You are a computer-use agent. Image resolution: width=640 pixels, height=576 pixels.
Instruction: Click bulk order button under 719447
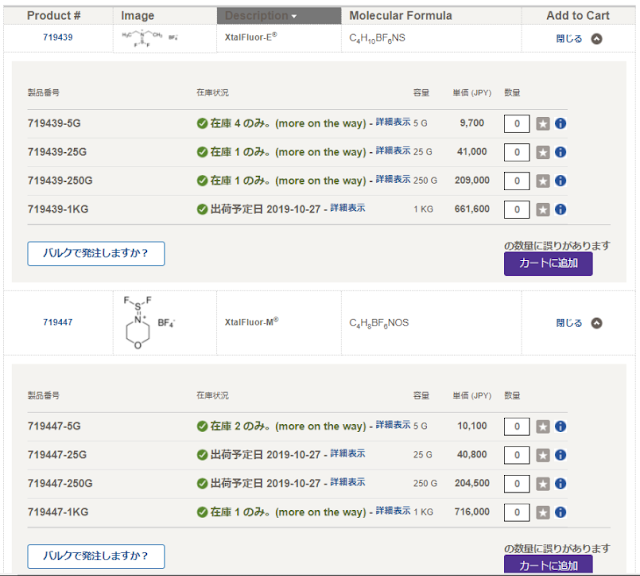click(x=96, y=556)
